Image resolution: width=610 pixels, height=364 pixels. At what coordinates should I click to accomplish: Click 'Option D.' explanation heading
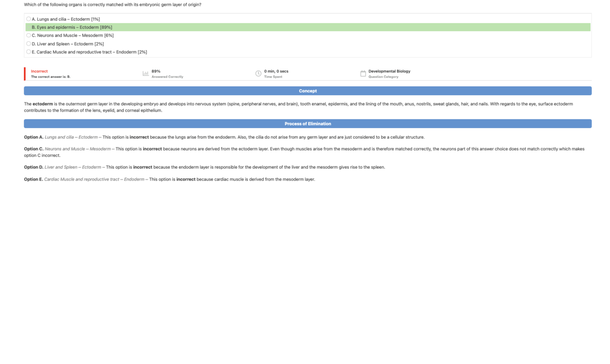point(34,167)
